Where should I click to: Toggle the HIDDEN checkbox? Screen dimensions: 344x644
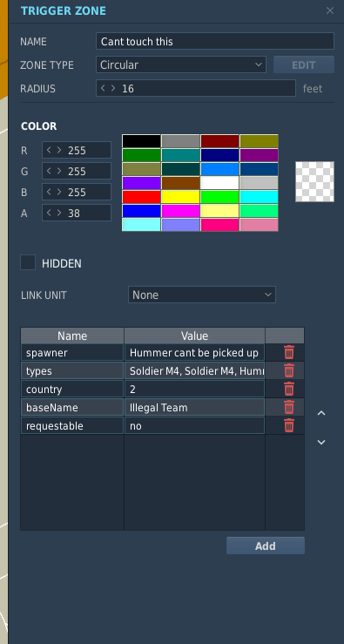pos(28,263)
